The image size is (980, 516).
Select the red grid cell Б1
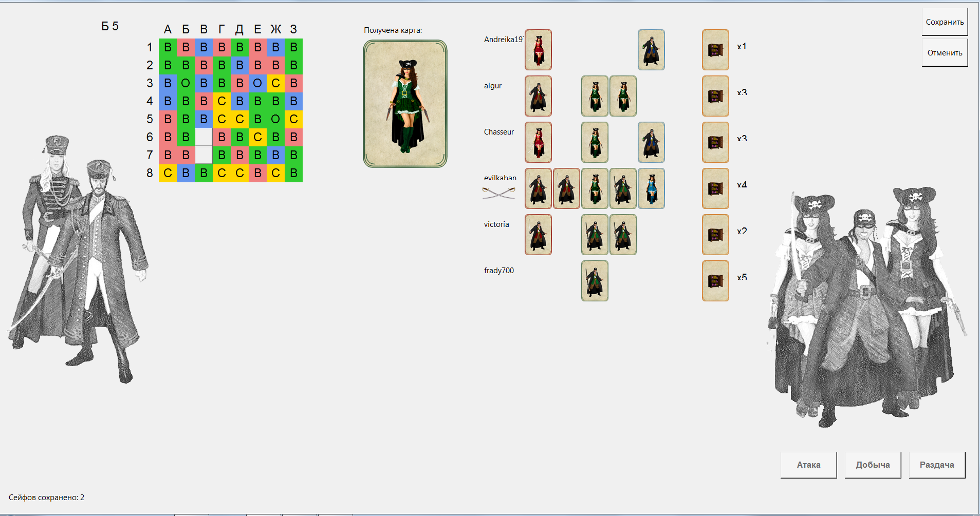coord(186,47)
